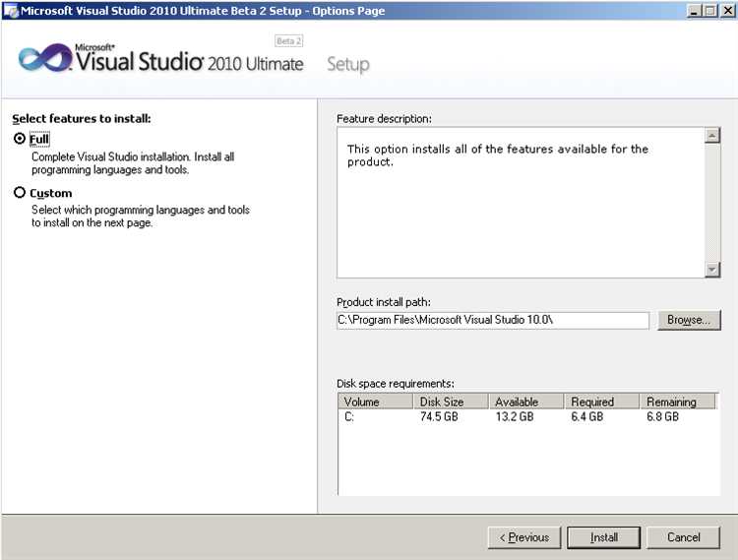Click the feature description text area
This screenshot has width=738, height=560.
521,203
